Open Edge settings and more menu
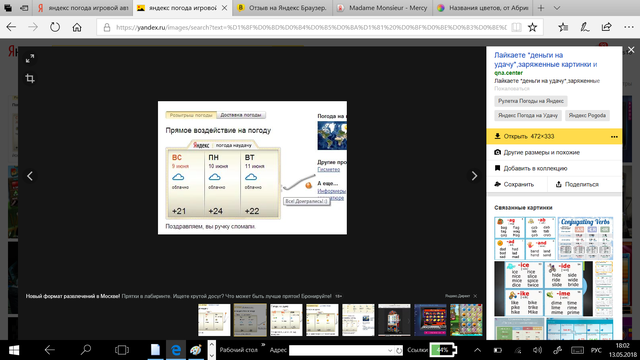 pos(629,27)
